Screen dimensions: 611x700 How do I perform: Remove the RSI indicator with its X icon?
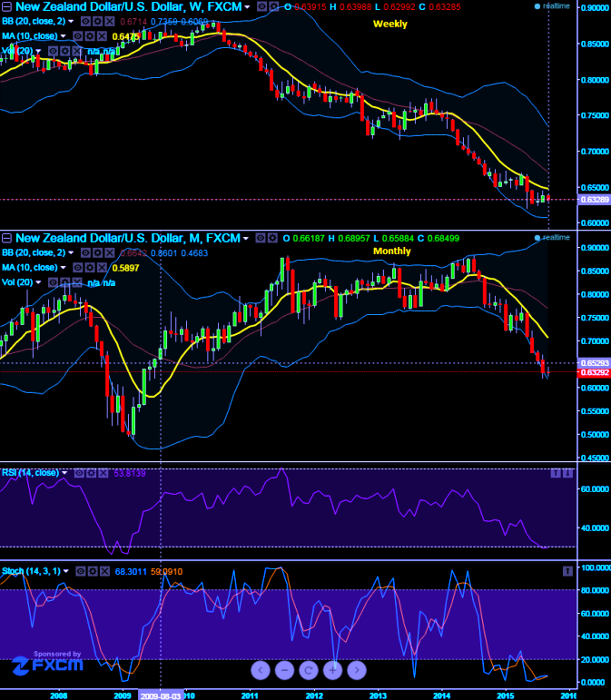coord(103,473)
